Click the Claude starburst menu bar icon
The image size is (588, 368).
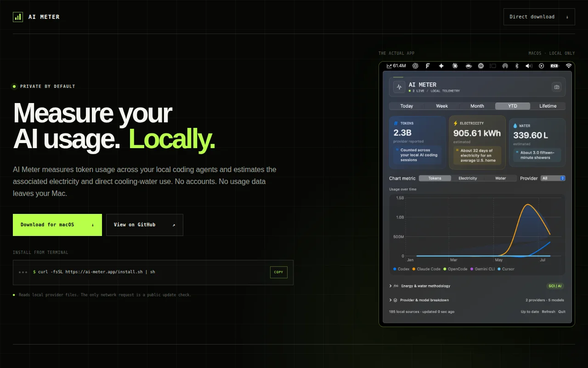pyautogui.click(x=455, y=66)
